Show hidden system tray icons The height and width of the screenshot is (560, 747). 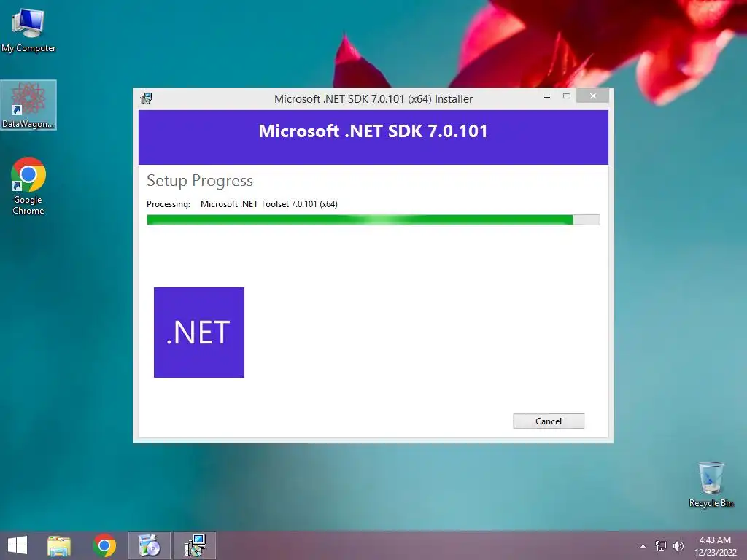pyautogui.click(x=643, y=546)
